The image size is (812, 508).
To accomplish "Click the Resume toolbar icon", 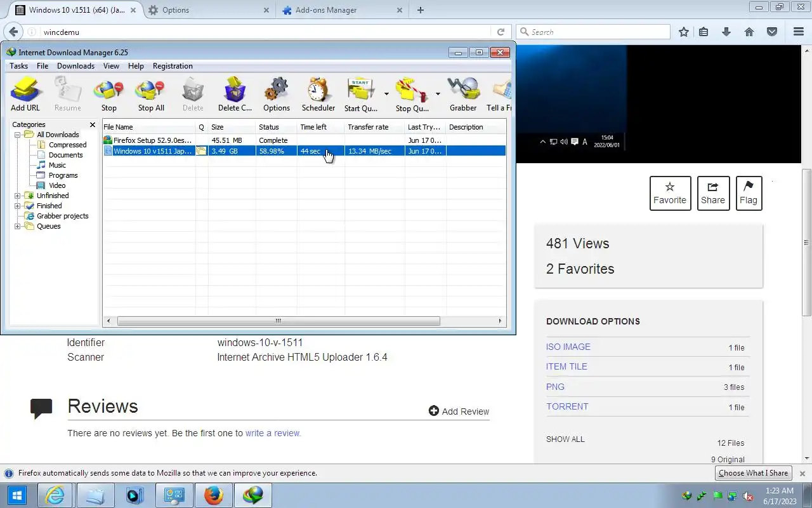I will pos(67,94).
